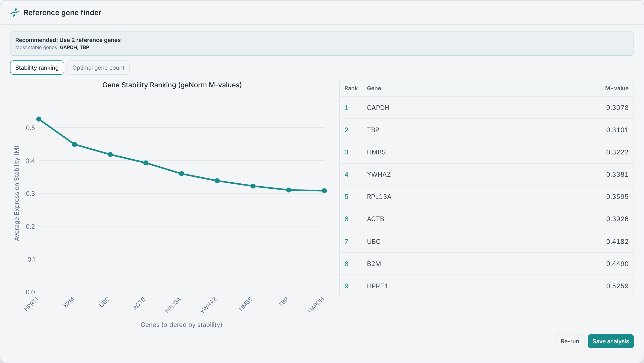Click the M-value 0.3222
This screenshot has width=644, height=363.
(x=617, y=152)
